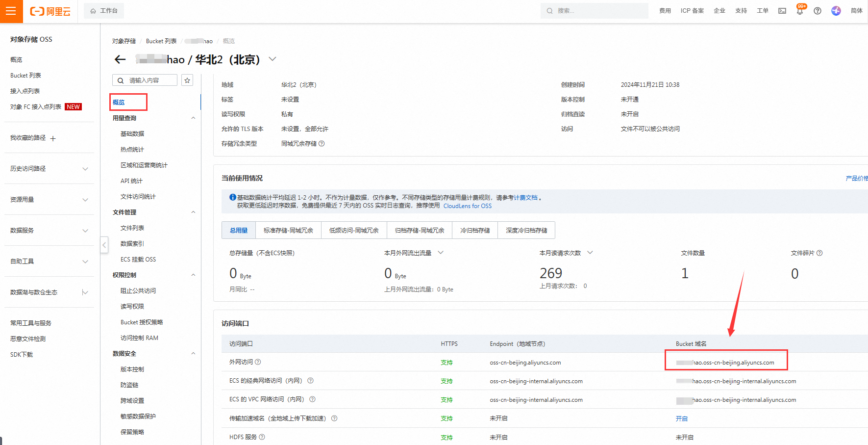Select 低频访问-同城冗余 tab

point(354,230)
